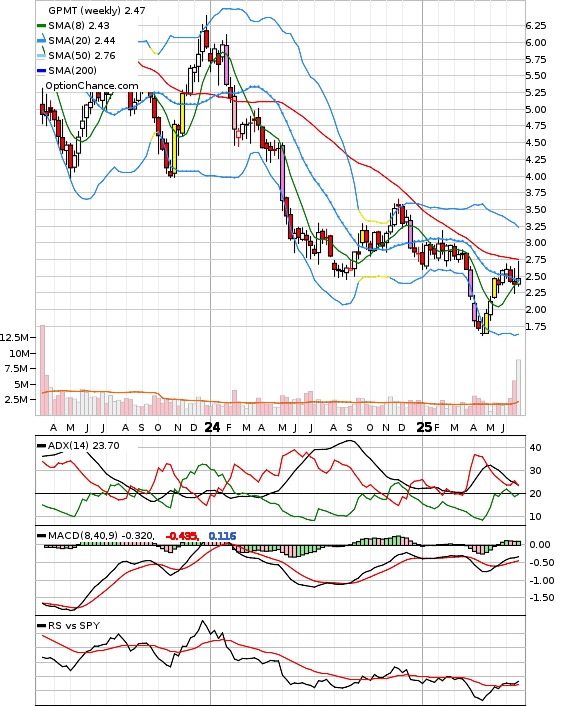Click the bold 25 year marker

point(424,427)
